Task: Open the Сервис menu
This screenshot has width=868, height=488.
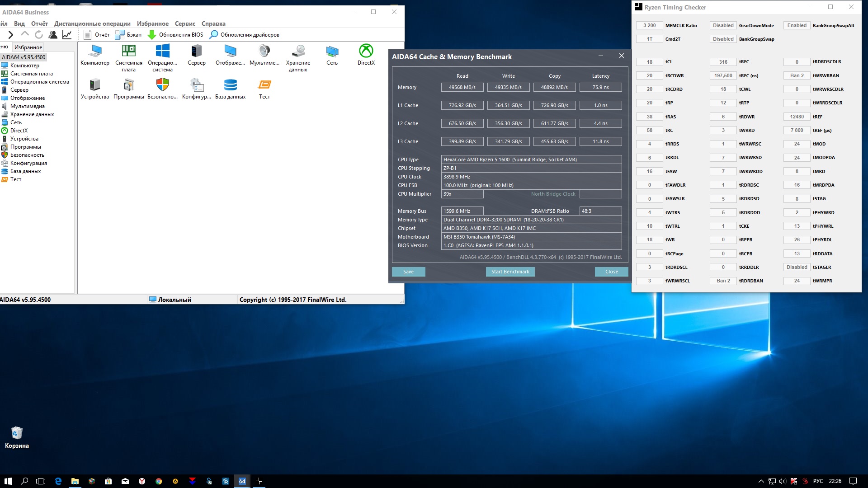Action: coord(185,23)
